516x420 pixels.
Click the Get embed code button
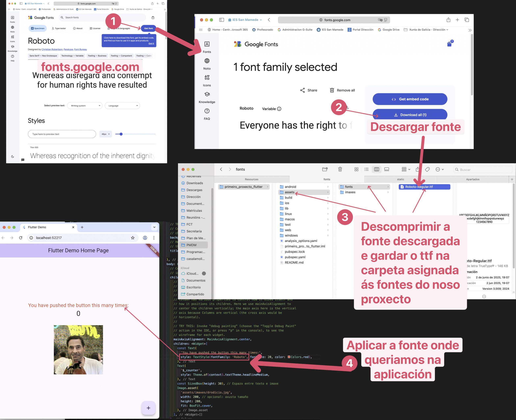click(x=410, y=99)
